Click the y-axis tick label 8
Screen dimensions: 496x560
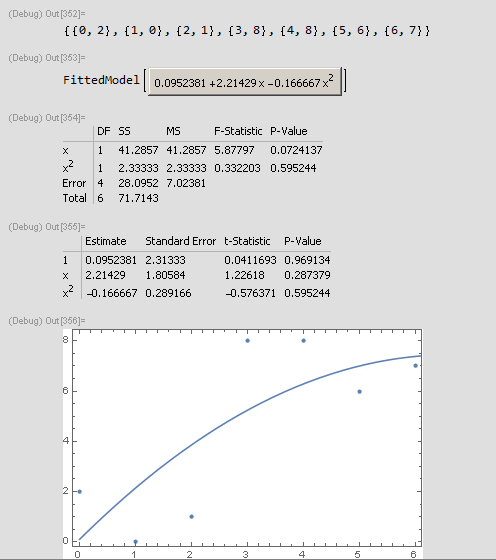pos(65,340)
